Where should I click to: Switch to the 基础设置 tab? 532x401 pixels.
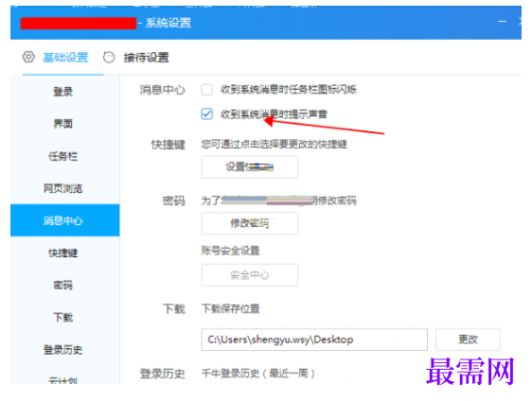click(65, 58)
